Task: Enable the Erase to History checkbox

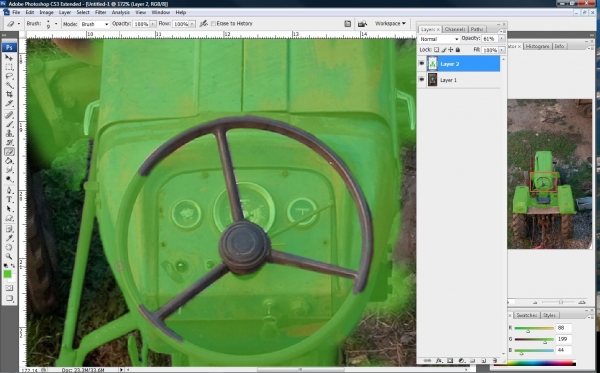Action: [214, 24]
